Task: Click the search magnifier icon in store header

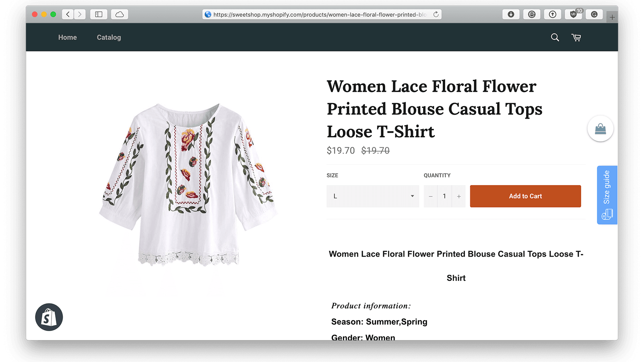Action: click(555, 37)
